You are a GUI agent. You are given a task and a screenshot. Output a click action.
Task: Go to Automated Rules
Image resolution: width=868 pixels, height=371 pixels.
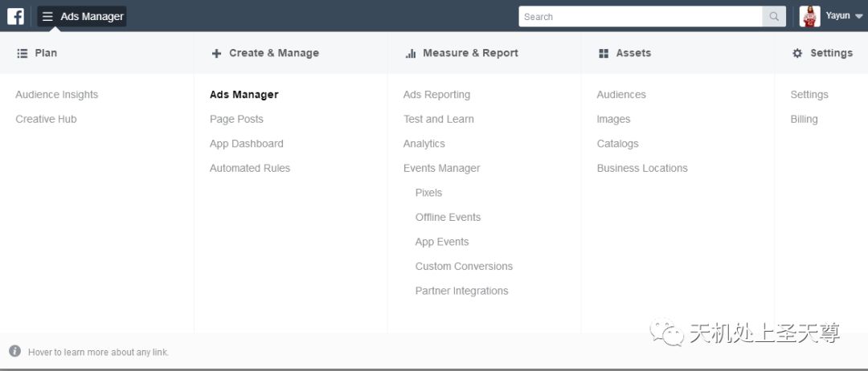tap(250, 168)
